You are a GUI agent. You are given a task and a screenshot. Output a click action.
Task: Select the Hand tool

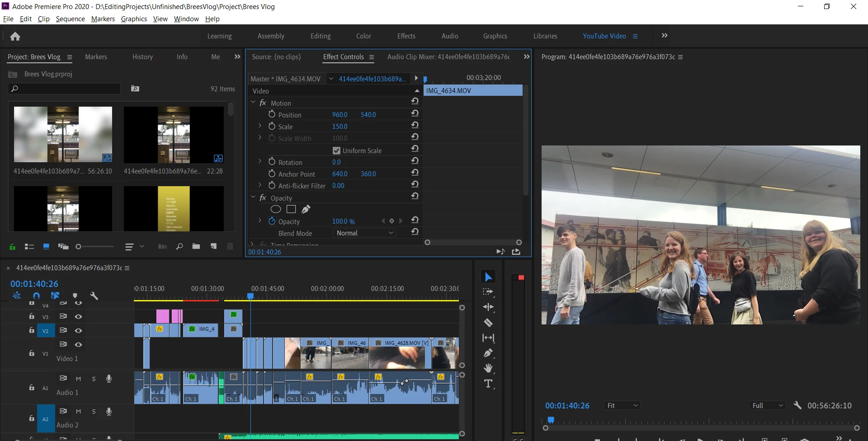click(488, 368)
